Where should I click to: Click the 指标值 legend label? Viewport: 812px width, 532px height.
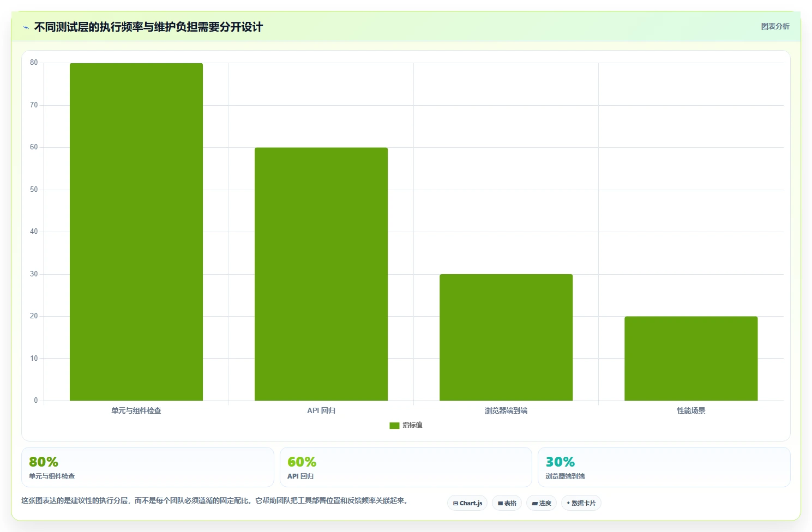(412, 425)
